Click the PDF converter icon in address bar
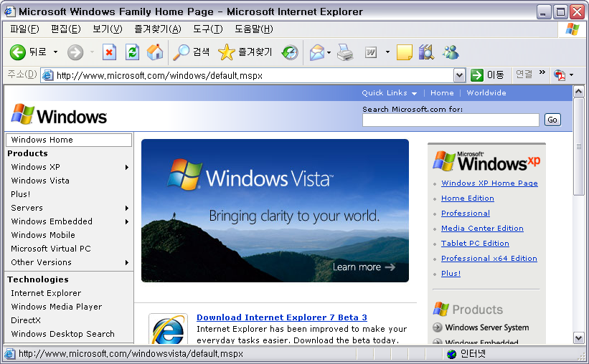 coord(560,75)
